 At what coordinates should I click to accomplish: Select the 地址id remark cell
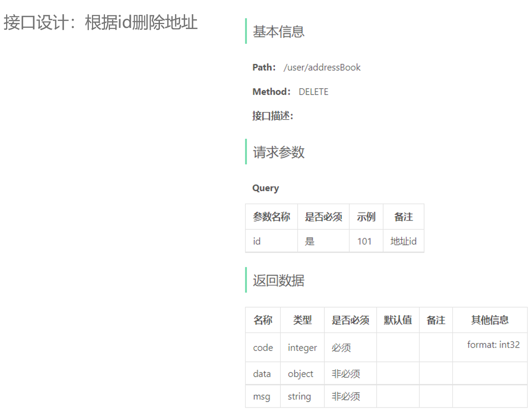pyautogui.click(x=403, y=241)
